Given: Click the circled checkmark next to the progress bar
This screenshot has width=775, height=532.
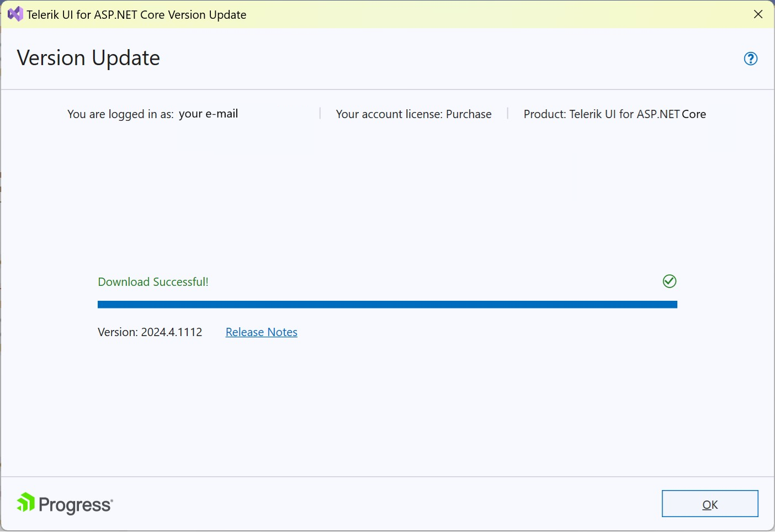Looking at the screenshot, I should pyautogui.click(x=669, y=281).
